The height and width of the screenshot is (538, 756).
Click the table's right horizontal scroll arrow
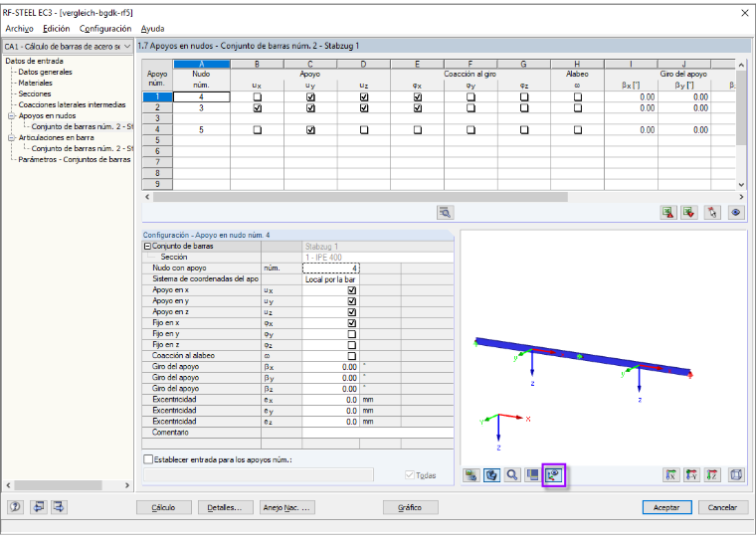tap(741, 197)
